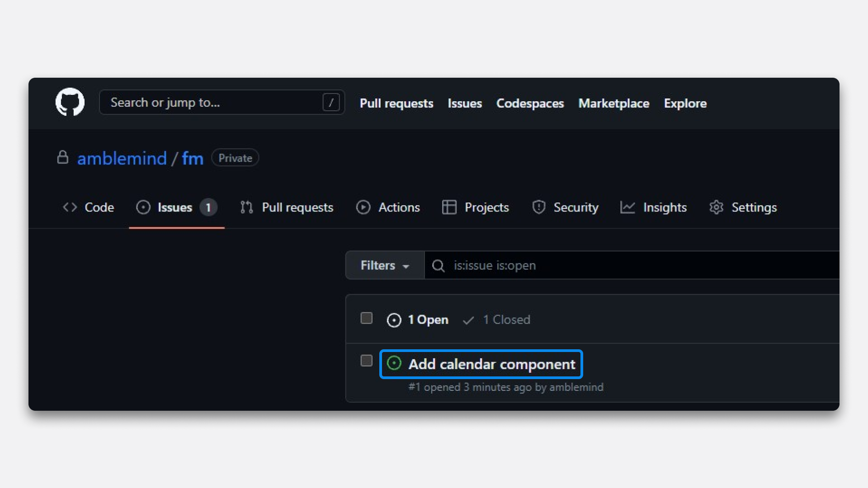Click the Actions play icon
This screenshot has width=868, height=488.
pos(363,207)
